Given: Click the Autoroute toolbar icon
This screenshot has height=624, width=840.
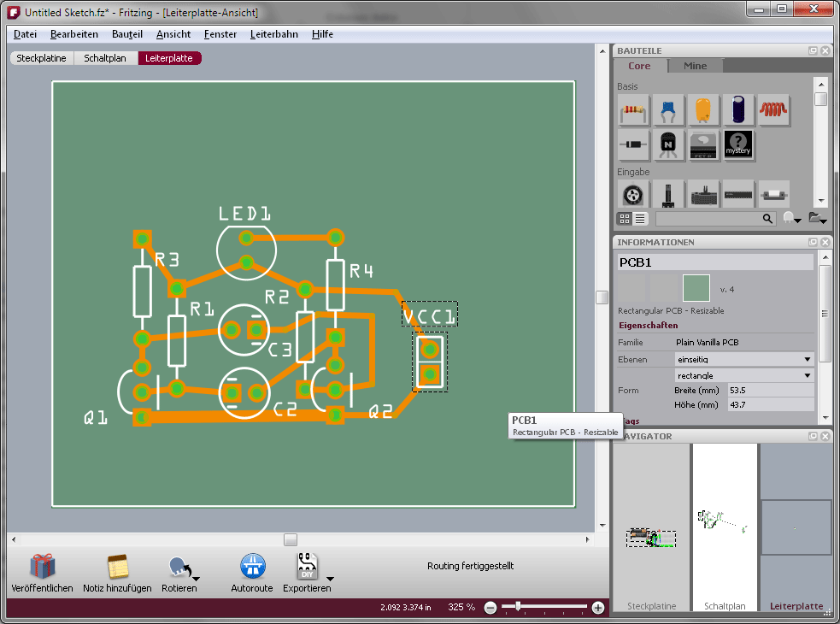Looking at the screenshot, I should pos(252,567).
